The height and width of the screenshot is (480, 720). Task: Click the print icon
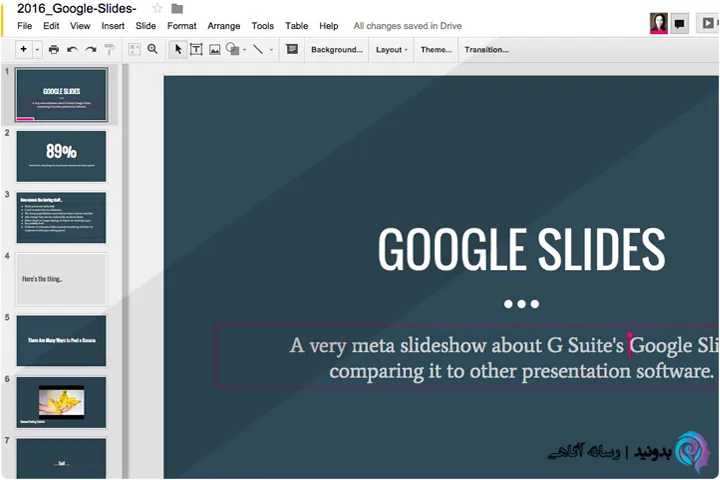pos(54,50)
